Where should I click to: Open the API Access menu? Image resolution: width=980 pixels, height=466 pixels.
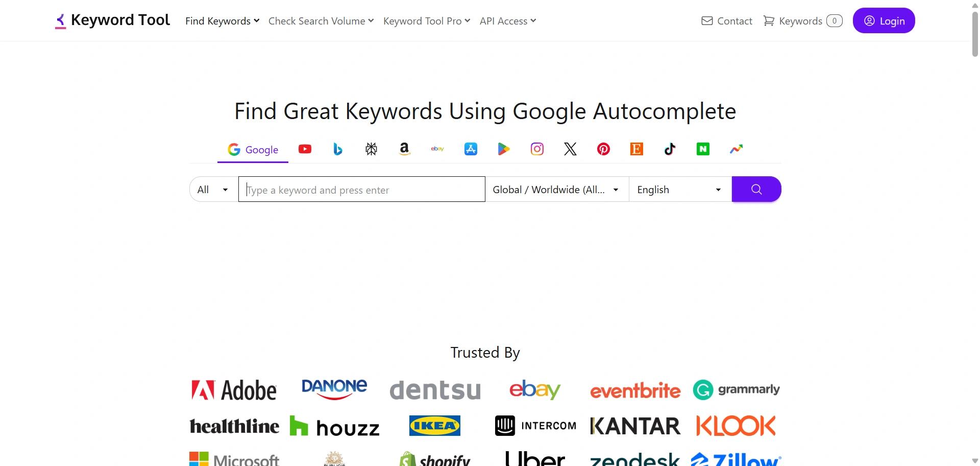[x=508, y=21]
